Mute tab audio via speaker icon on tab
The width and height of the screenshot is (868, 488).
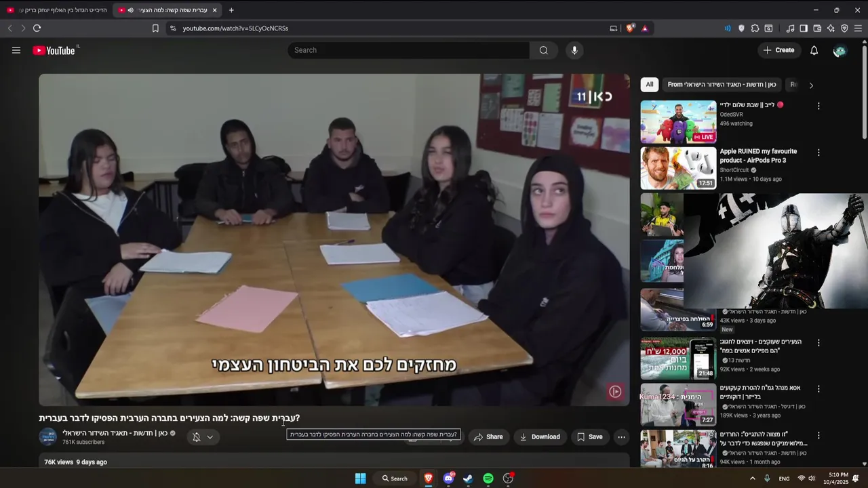[x=130, y=10]
